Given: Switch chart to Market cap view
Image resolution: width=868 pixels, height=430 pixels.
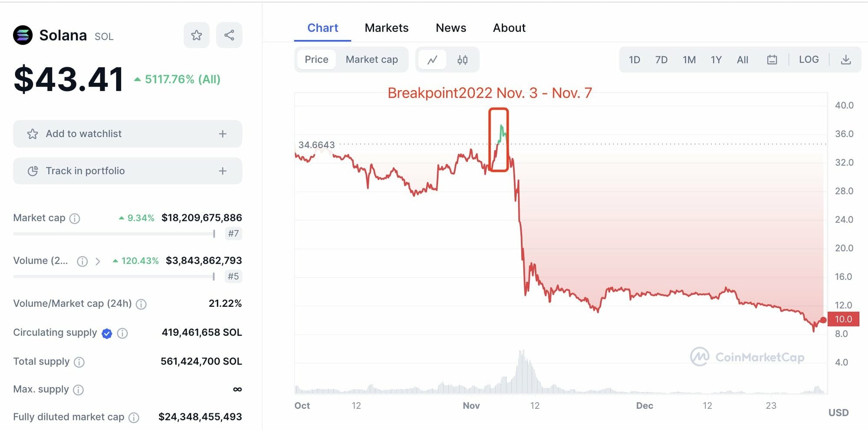Looking at the screenshot, I should (x=372, y=59).
